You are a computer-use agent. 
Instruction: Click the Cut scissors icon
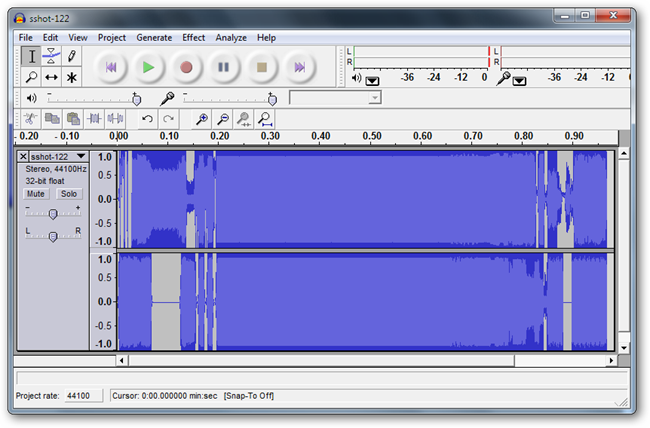coord(30,119)
